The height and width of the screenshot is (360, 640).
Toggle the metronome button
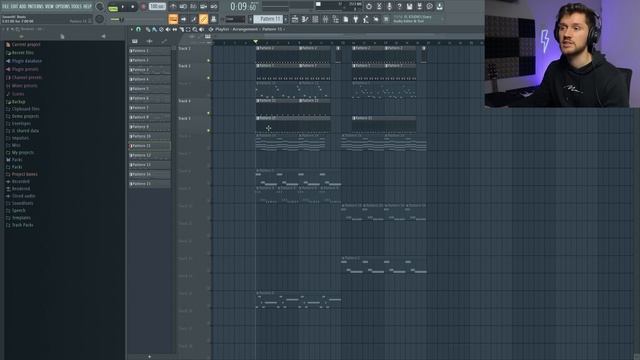[173, 7]
